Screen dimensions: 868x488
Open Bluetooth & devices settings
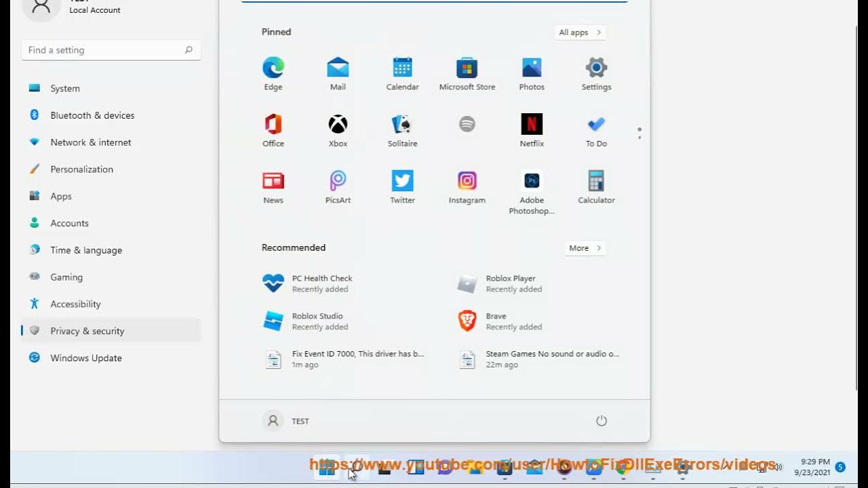111,115
